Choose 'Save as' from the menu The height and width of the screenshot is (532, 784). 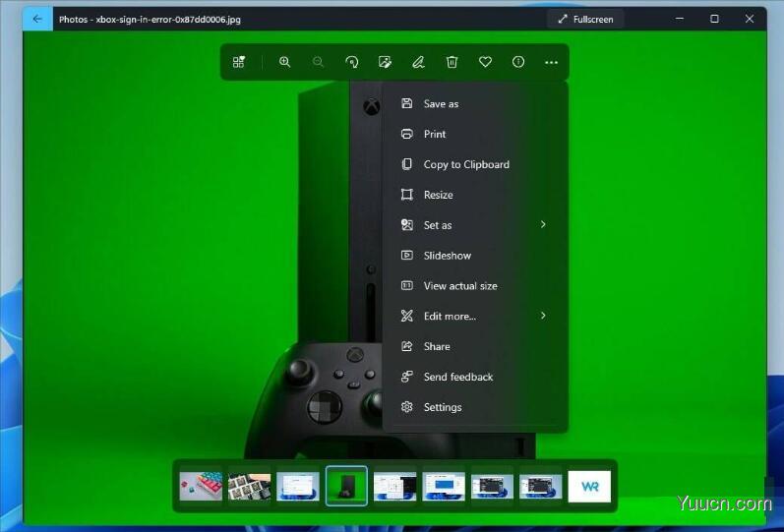tap(441, 104)
